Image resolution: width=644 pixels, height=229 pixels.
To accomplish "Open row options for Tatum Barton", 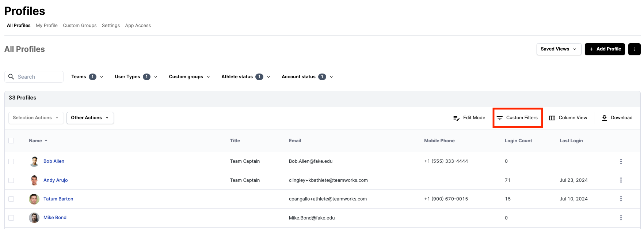I will pyautogui.click(x=621, y=199).
